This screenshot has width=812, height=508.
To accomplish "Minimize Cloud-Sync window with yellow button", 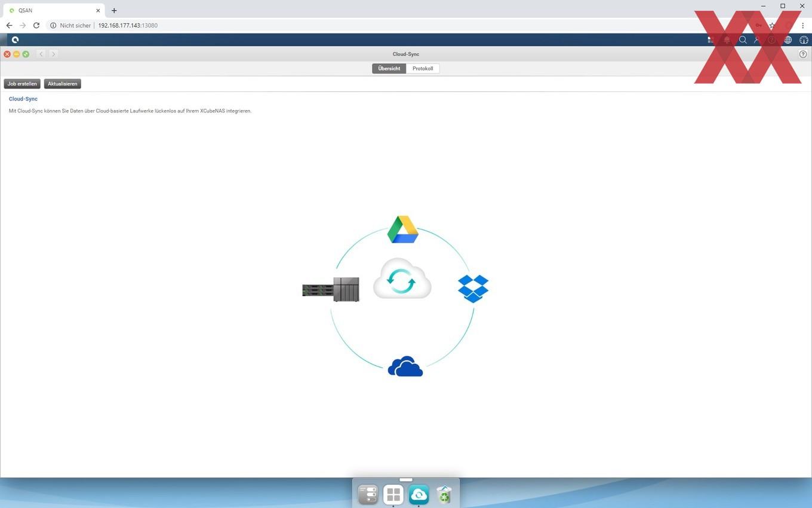I will [x=17, y=54].
